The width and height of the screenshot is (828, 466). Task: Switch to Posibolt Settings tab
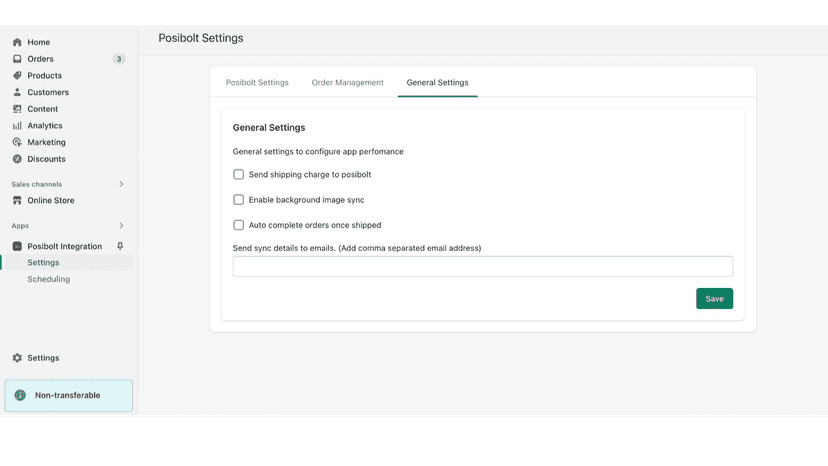pos(257,82)
